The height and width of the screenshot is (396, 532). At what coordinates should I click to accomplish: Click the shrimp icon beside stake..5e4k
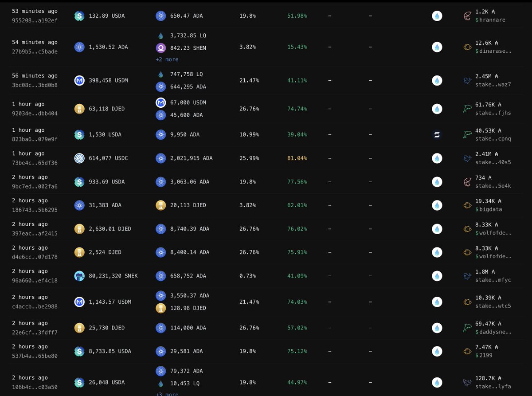467,182
